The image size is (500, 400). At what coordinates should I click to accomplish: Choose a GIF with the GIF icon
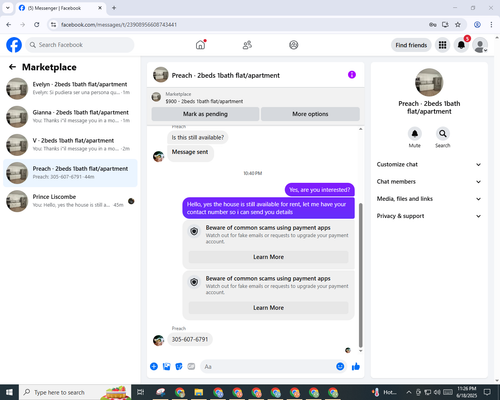point(191,367)
